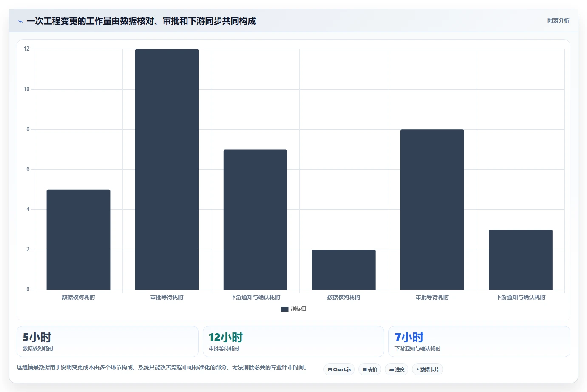
Task: Click the 指标值 legend text
Action: click(298, 309)
